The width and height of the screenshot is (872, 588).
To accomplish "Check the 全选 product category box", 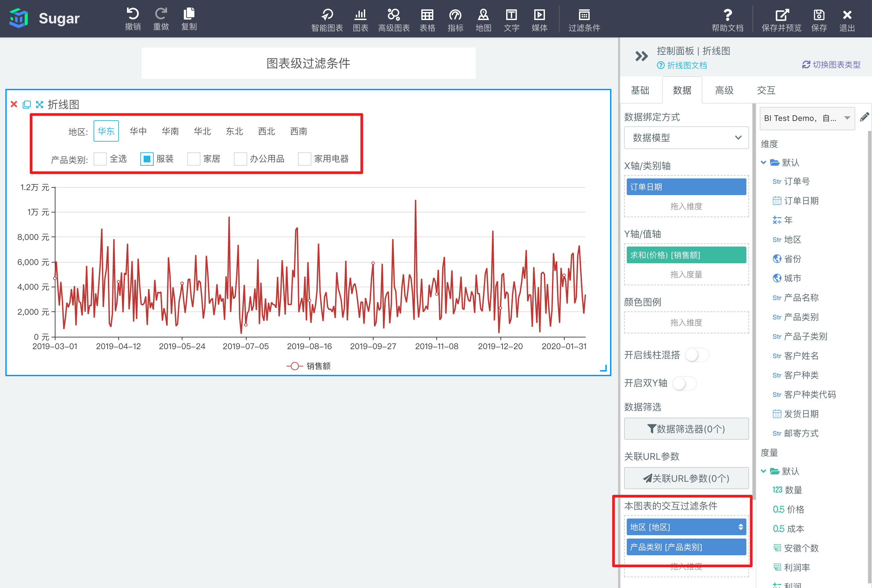I will (100, 159).
